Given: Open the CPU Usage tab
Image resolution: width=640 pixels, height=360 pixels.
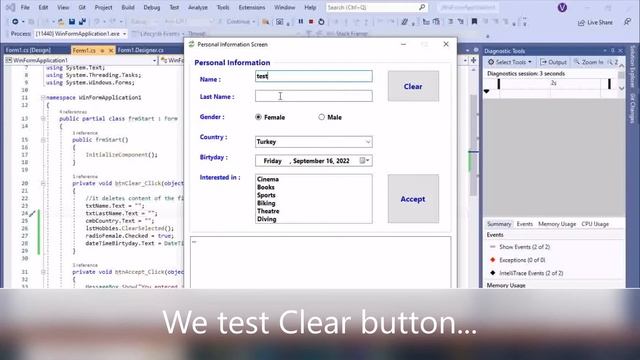Looking at the screenshot, I should [x=595, y=224].
